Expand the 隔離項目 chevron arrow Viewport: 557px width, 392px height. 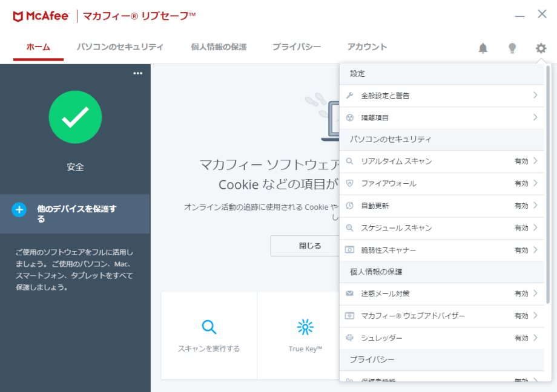535,117
